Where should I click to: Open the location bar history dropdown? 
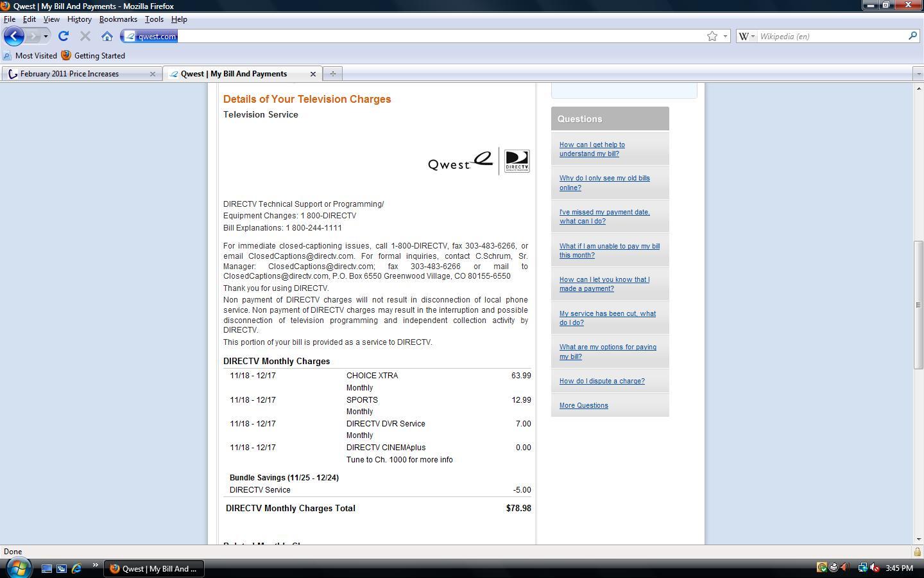(x=725, y=37)
